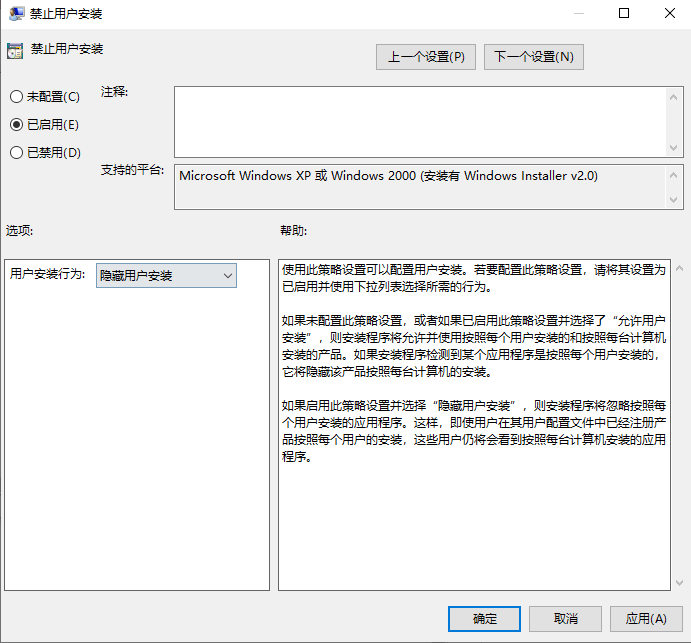Image resolution: width=691 pixels, height=643 pixels.
Task: Click the 确定 button to confirm
Action: point(485,619)
